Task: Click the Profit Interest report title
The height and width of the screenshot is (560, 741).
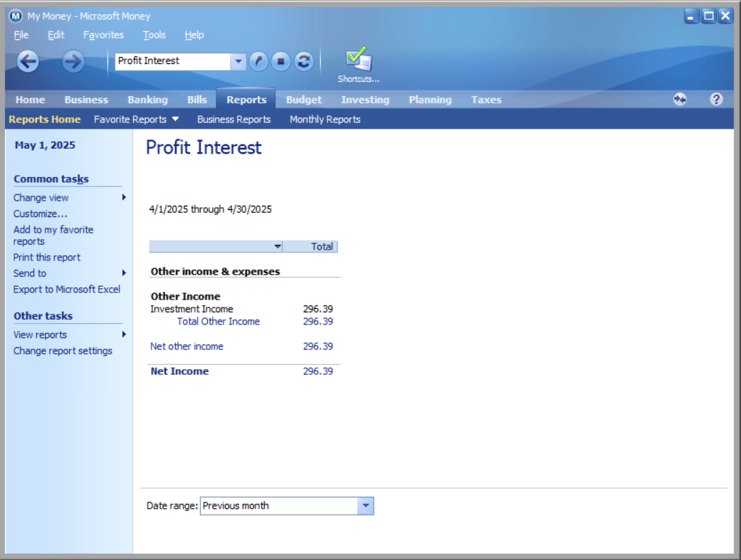Action: coord(204,147)
